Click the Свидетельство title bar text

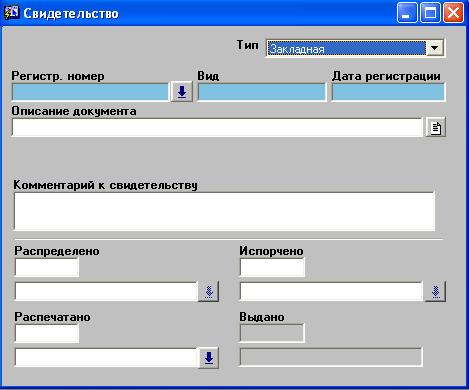click(71, 13)
